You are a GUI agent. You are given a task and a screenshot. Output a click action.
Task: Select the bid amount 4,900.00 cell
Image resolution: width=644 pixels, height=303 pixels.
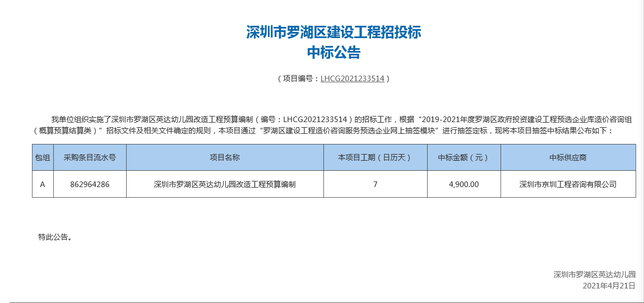[x=464, y=184]
